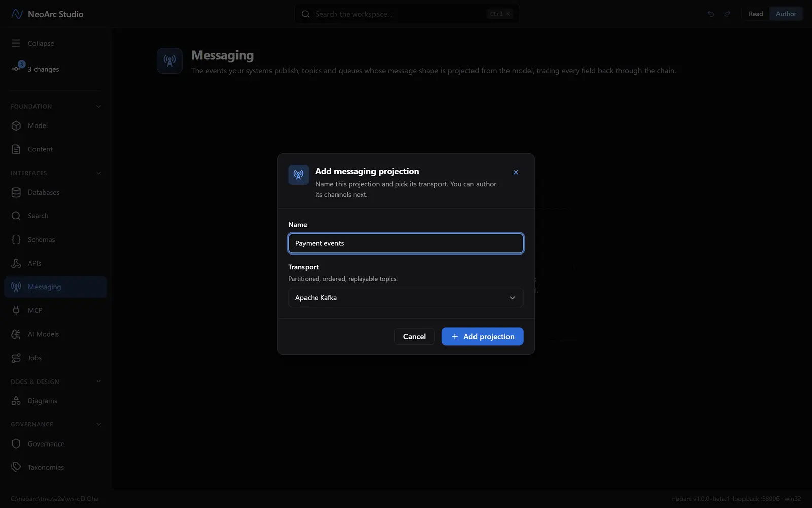Image resolution: width=812 pixels, height=508 pixels.
Task: Open the Model section
Action: click(55, 125)
